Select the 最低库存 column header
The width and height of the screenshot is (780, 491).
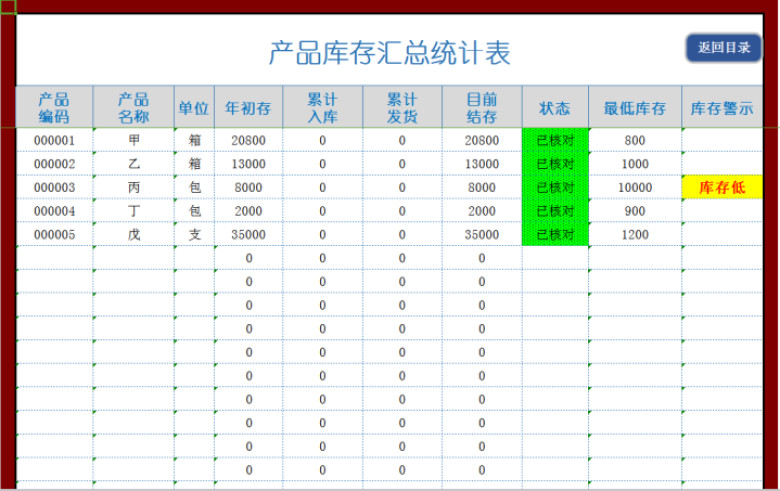[635, 107]
